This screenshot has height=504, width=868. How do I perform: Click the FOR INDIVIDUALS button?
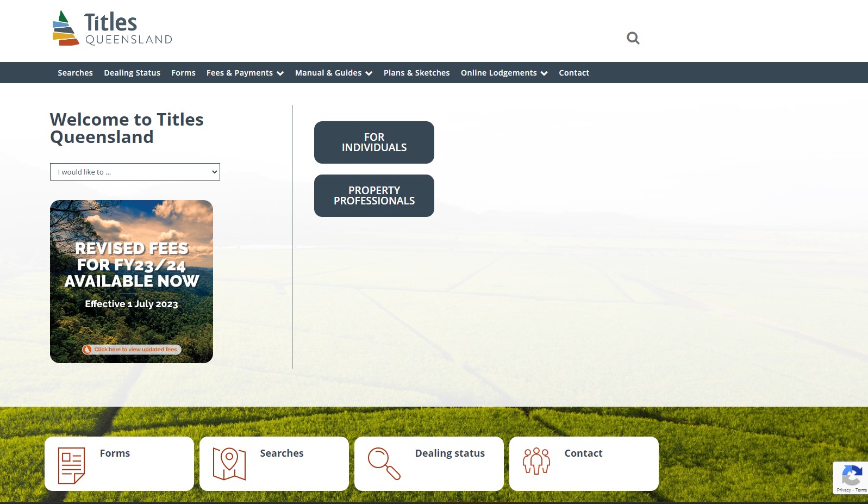click(x=374, y=142)
